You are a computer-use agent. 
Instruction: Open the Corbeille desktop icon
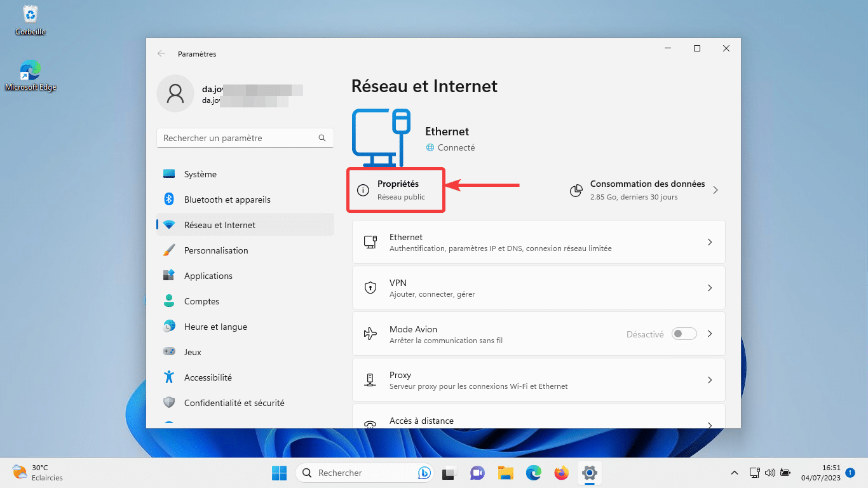coord(29,14)
